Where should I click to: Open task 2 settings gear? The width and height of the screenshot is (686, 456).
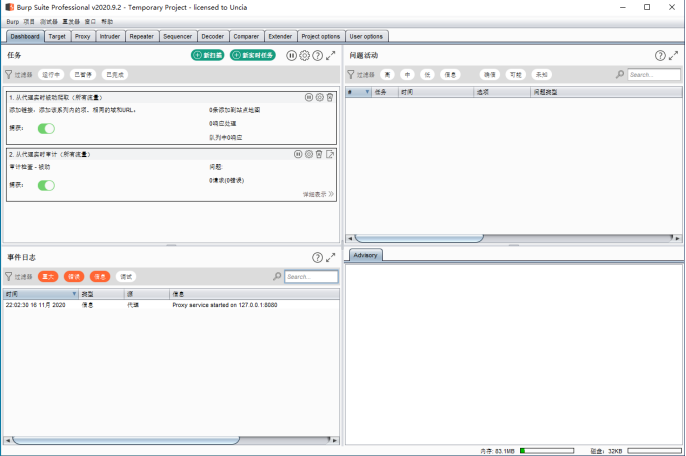[x=309, y=154]
